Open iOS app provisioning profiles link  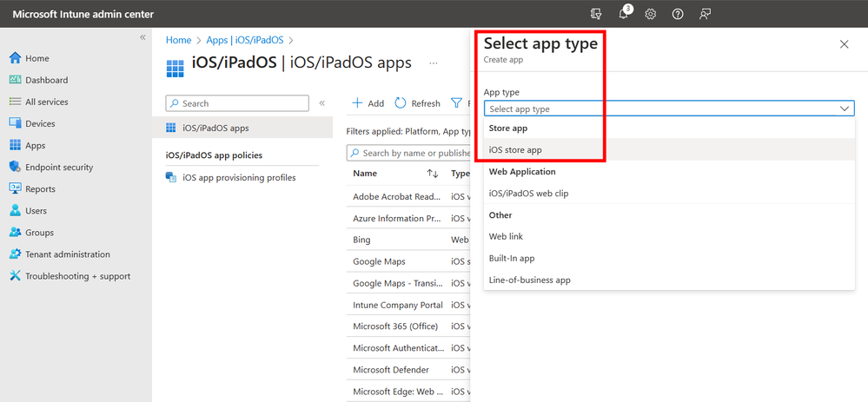tap(239, 178)
